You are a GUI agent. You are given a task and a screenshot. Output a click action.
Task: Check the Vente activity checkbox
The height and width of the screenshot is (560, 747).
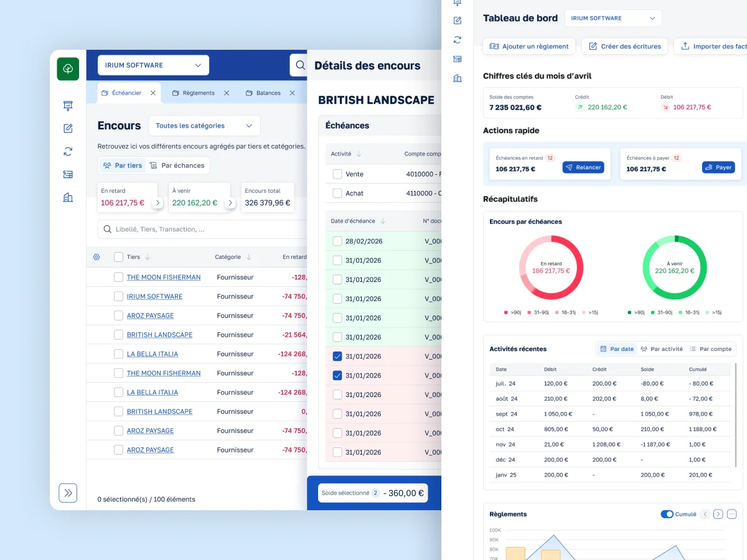(337, 174)
